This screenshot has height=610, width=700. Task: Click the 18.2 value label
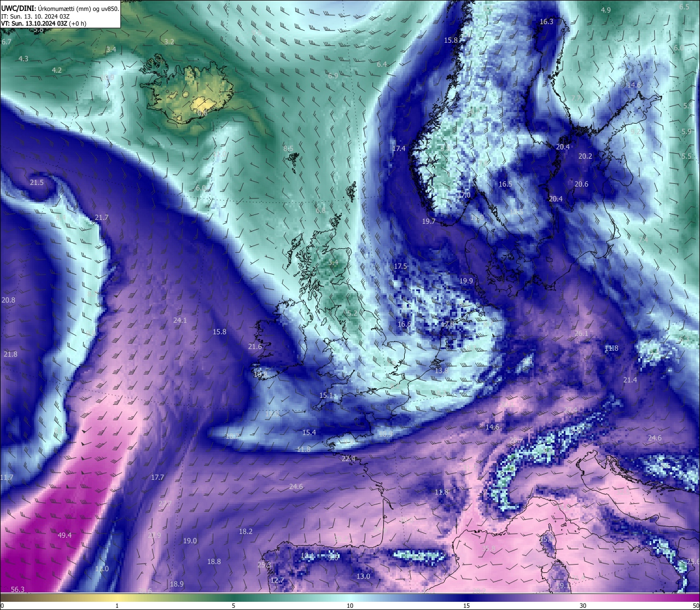pos(246,532)
